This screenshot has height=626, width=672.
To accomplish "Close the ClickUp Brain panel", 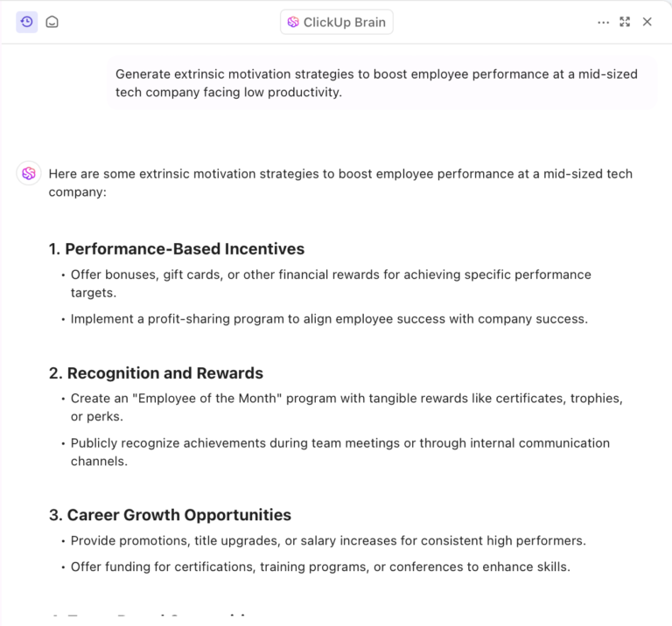I will click(647, 22).
